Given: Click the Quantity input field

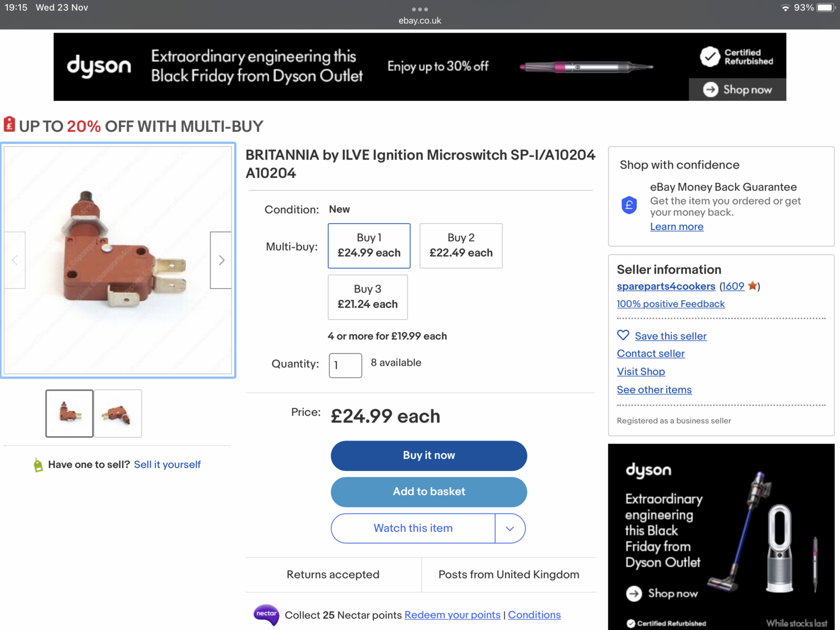Looking at the screenshot, I should (x=345, y=365).
